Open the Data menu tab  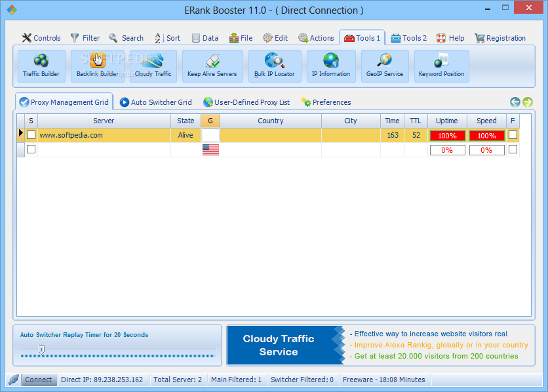pos(205,38)
